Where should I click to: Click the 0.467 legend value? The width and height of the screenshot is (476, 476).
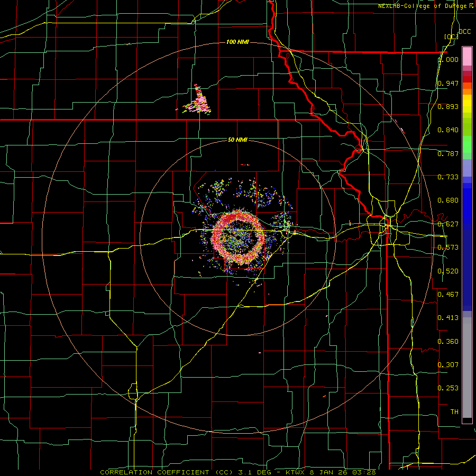coord(448,295)
